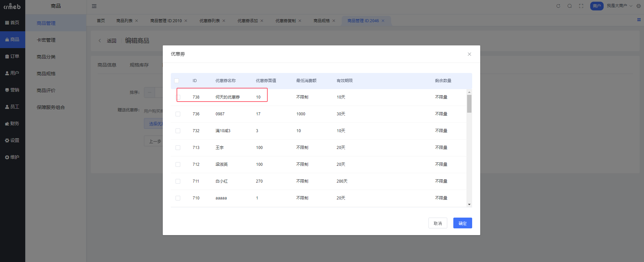Open the 订单 sidebar section
Viewport: 644px width, 262px height.
pyautogui.click(x=12, y=56)
